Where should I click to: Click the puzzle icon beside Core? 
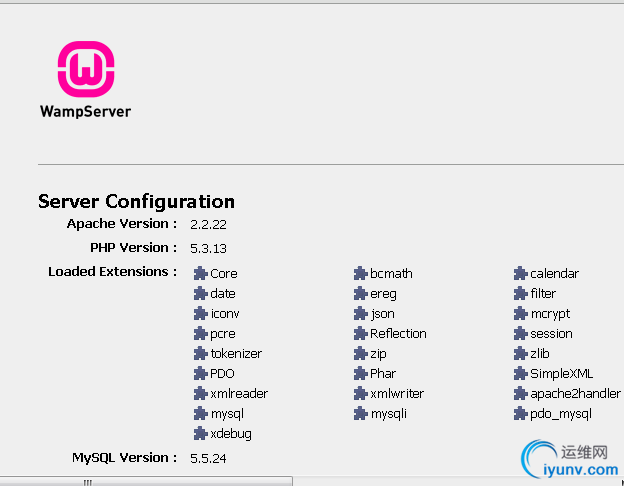point(201,273)
